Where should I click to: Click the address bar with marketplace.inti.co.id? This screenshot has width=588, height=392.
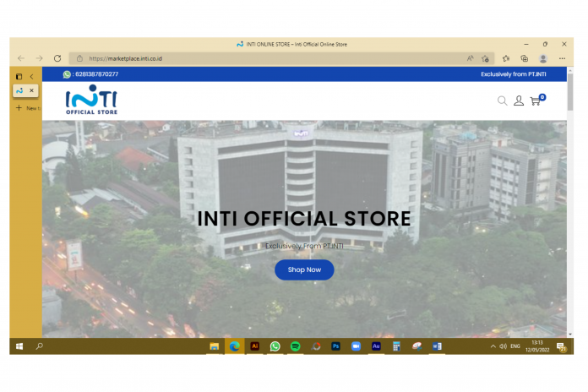click(x=253, y=58)
